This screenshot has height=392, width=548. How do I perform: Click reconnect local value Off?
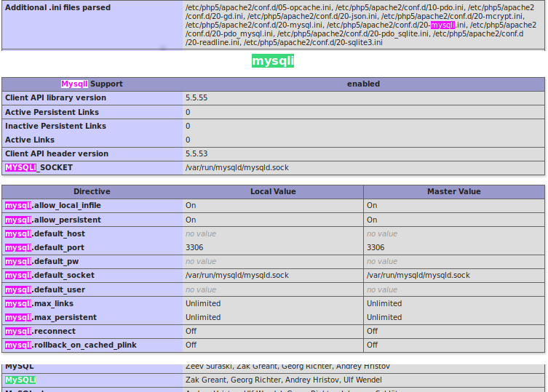(191, 331)
